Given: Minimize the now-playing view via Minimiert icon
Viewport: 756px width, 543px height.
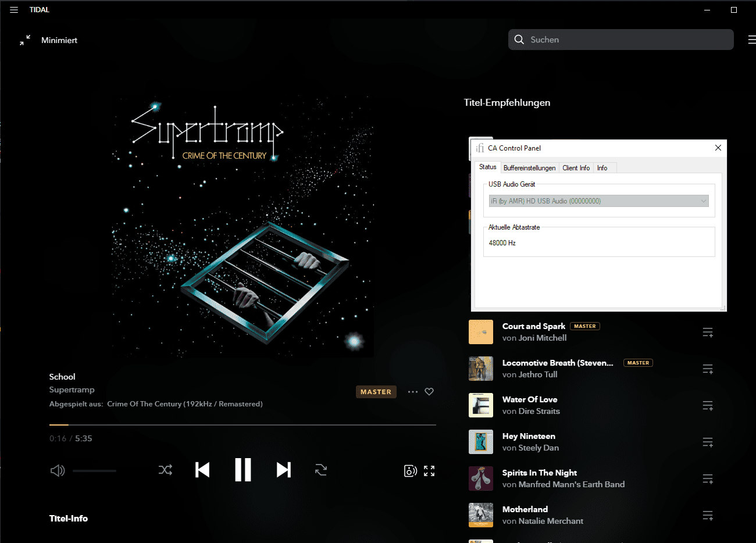Looking at the screenshot, I should 25,40.
